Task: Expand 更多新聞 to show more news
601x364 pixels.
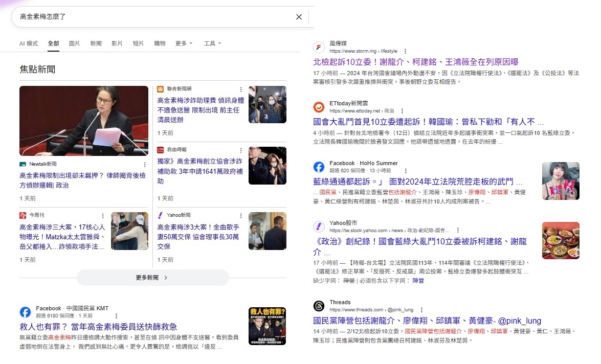Action: click(x=152, y=278)
